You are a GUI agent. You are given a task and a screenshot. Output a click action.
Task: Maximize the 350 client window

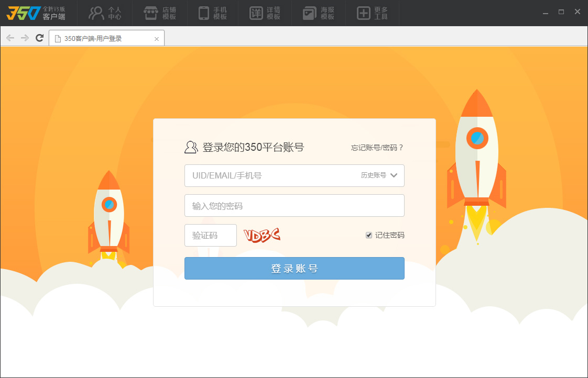(x=561, y=12)
